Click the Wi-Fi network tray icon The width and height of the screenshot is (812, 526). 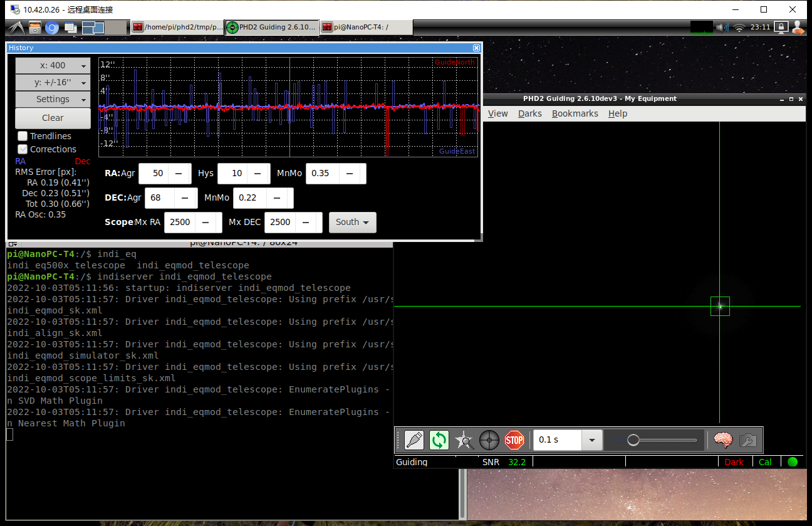(x=740, y=28)
